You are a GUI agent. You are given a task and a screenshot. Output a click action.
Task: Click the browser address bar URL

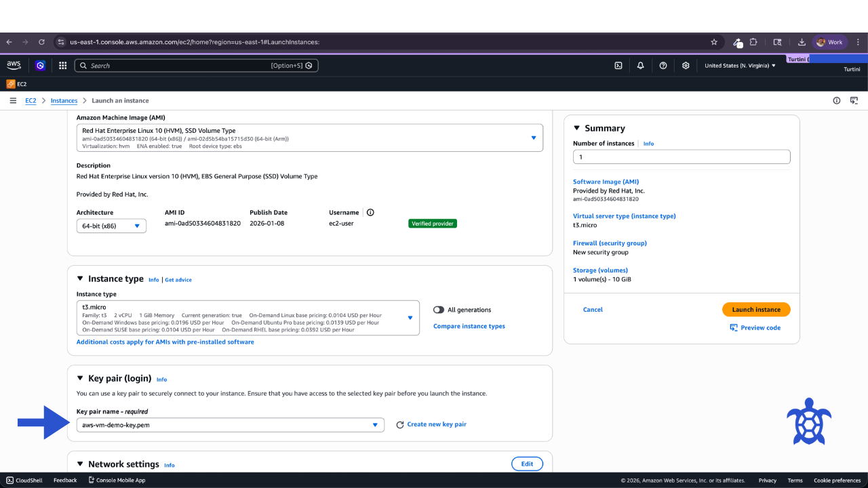pos(195,42)
